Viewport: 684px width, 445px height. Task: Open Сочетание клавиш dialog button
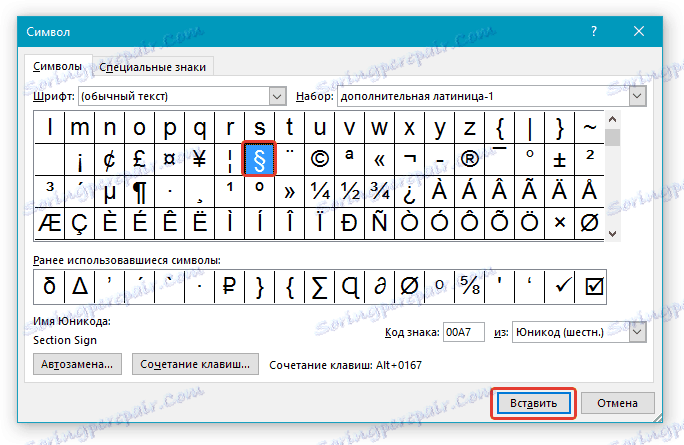coord(195,364)
